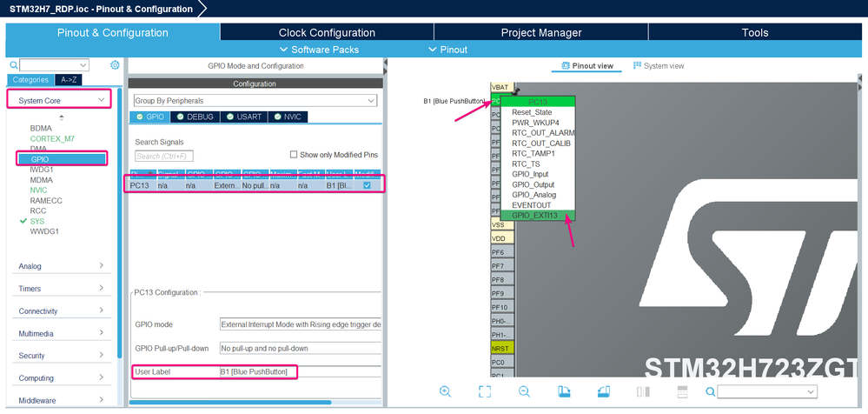This screenshot has width=868, height=414.
Task: Click the pin search magnifier icon
Action: tap(711, 392)
